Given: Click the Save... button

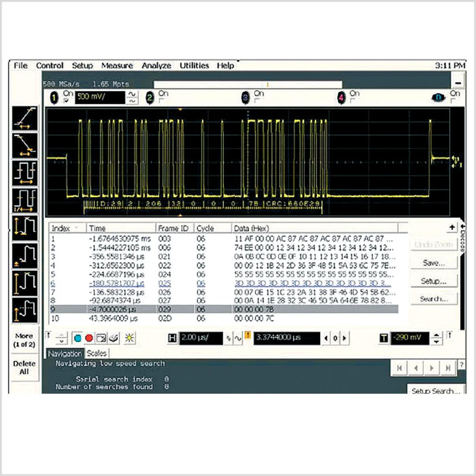Looking at the screenshot, I should [434, 263].
